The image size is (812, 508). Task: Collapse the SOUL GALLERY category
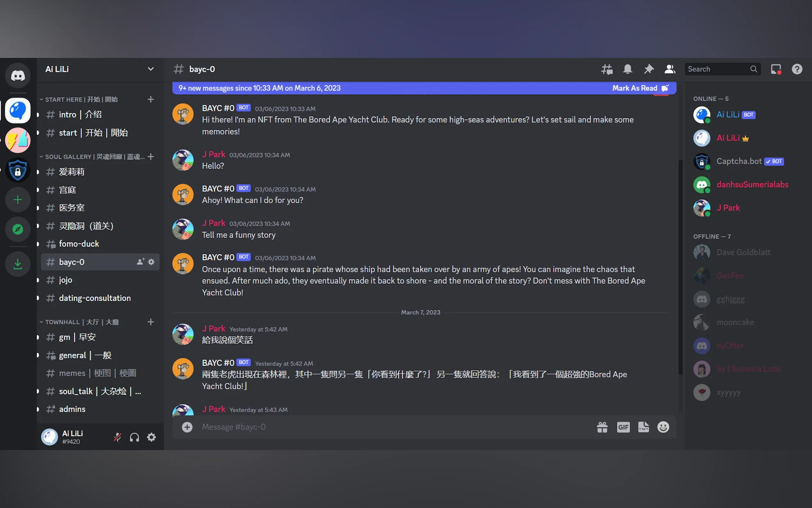point(92,157)
